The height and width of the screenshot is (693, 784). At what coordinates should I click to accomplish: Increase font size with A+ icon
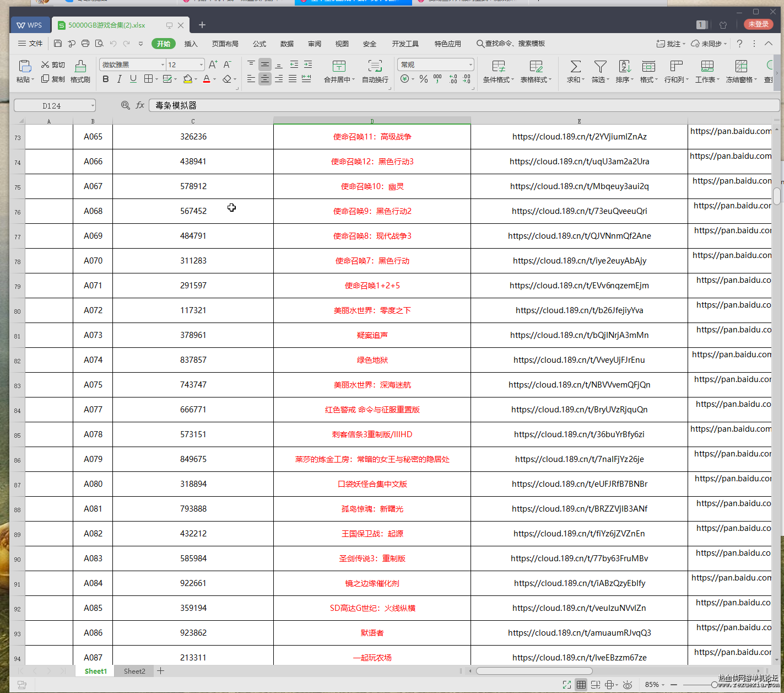click(x=213, y=65)
